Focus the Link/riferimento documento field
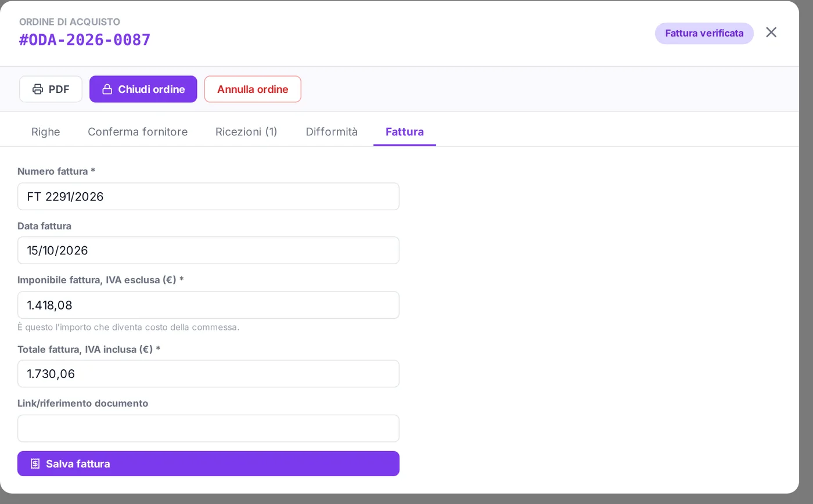Viewport: 813px width, 504px height. pos(208,429)
